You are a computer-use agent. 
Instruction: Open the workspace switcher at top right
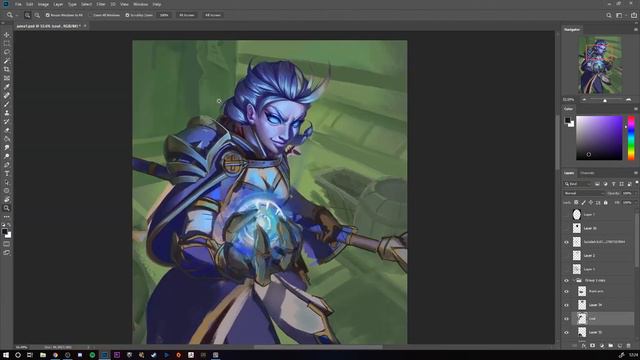(x=620, y=15)
